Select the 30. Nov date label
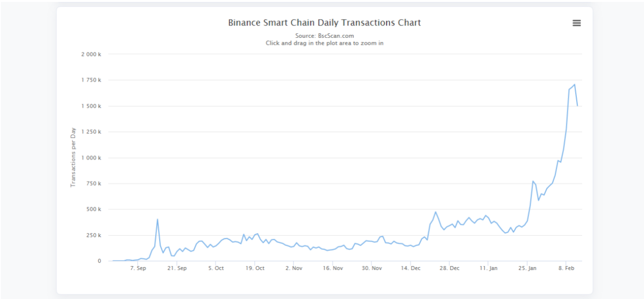Screen dimensions: 644x299 tap(372, 268)
